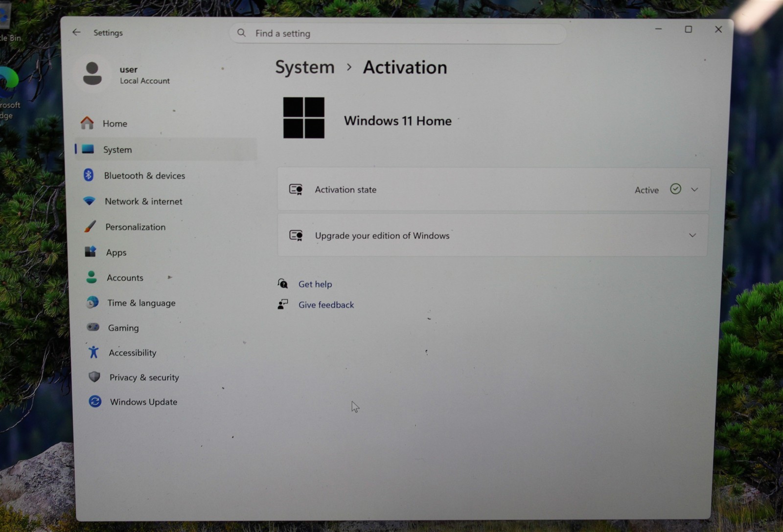Viewport: 783px width, 532px height.
Task: Expand the Activation state section chevron
Action: point(694,189)
